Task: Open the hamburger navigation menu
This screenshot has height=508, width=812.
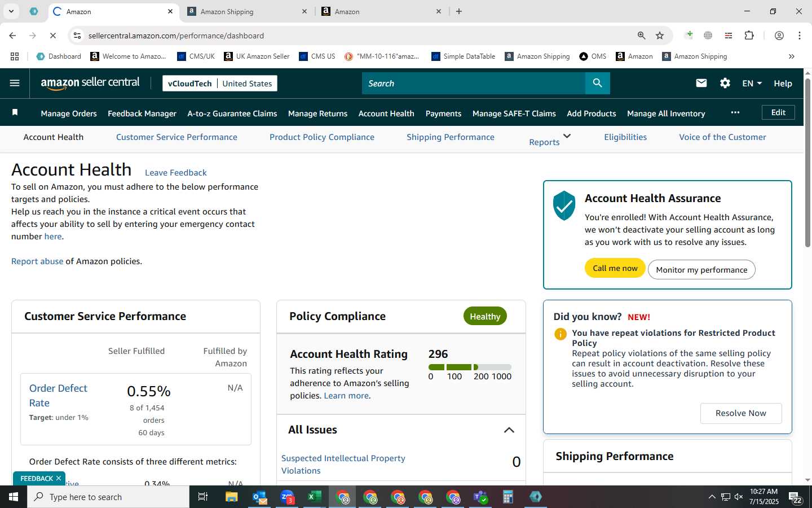Action: coord(15,83)
